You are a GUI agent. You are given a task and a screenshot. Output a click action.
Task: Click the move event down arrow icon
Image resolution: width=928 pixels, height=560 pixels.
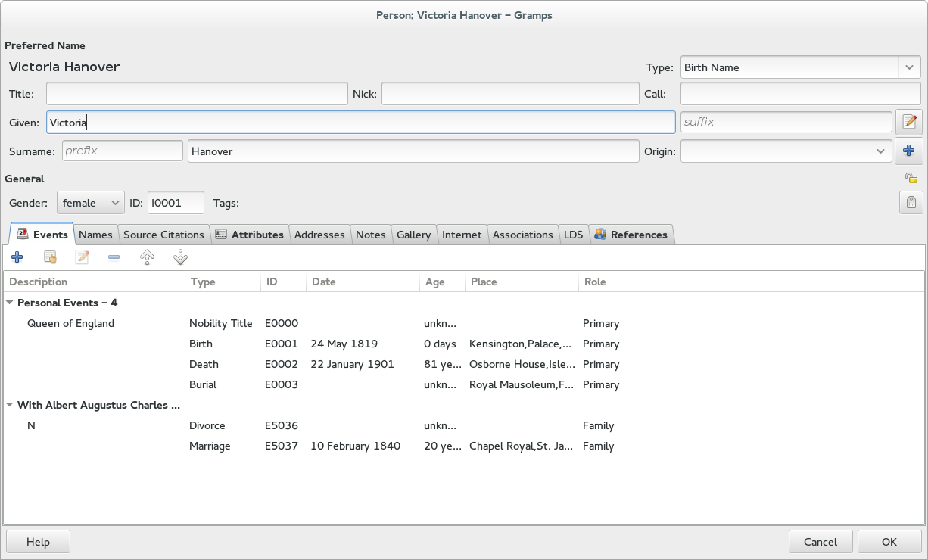180,258
